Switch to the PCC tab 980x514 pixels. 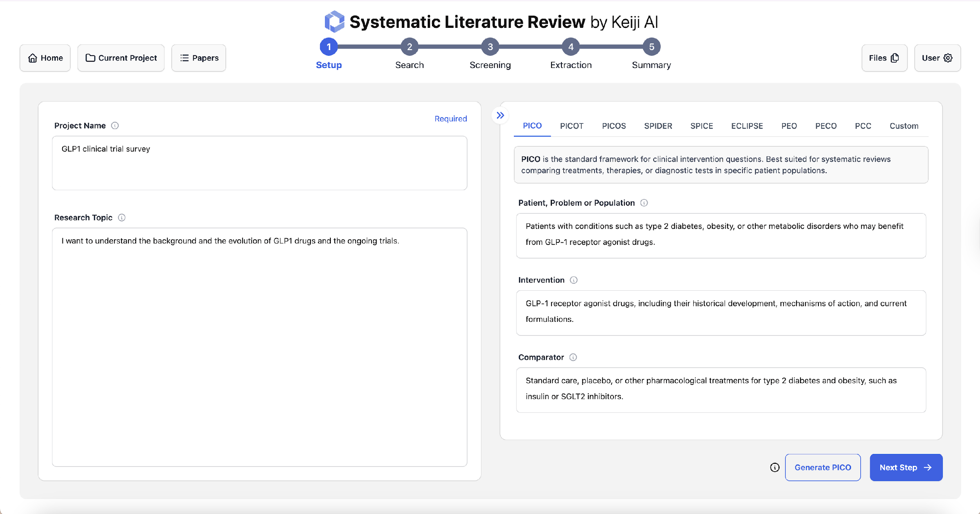[x=863, y=126]
